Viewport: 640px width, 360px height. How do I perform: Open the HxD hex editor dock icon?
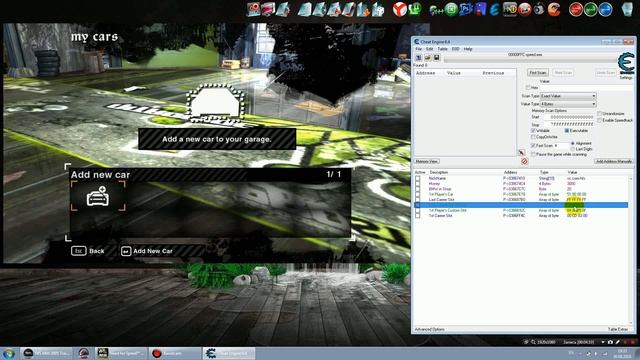(509, 9)
